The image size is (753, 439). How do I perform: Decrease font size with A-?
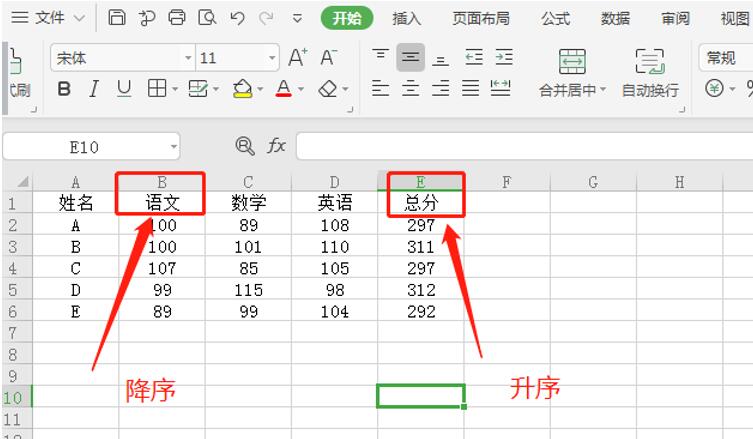328,58
